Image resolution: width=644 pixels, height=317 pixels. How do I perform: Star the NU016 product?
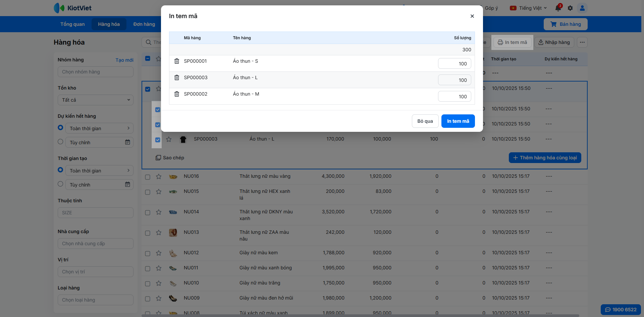(x=159, y=176)
